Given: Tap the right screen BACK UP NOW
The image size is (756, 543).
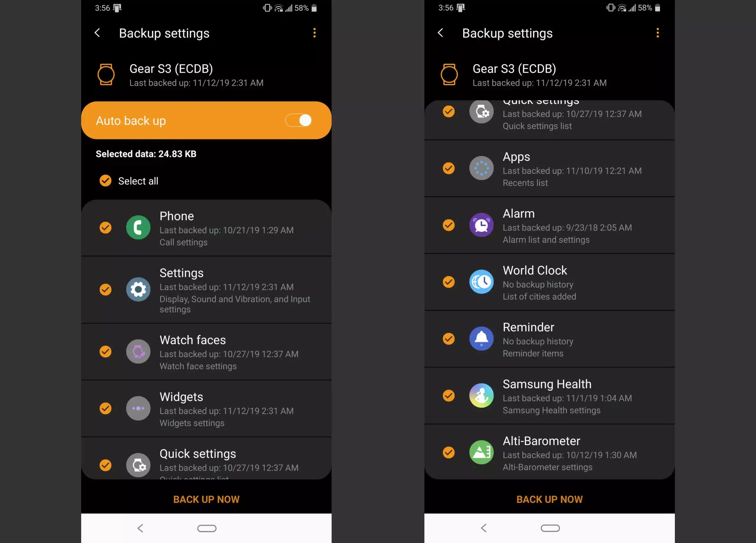Looking at the screenshot, I should tap(549, 499).
